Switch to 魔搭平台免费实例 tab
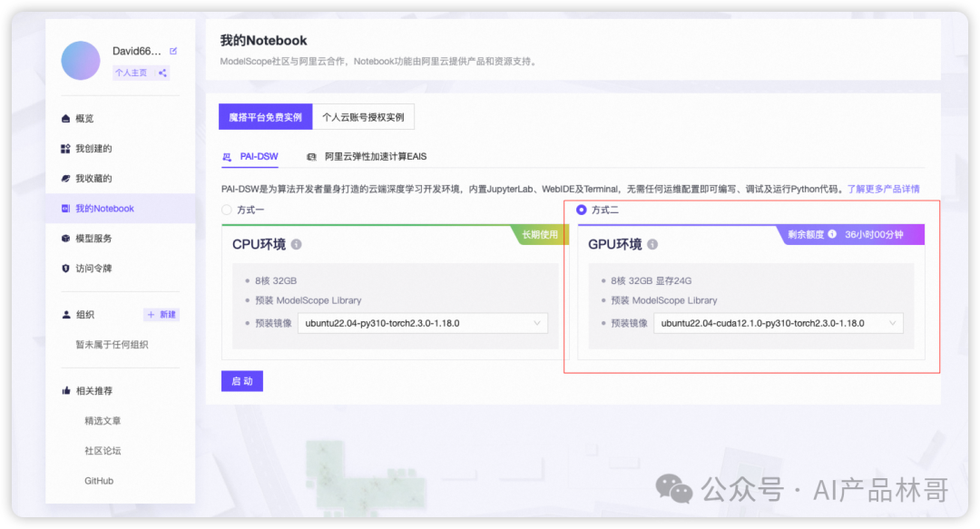This screenshot has height=529, width=980. tap(266, 117)
